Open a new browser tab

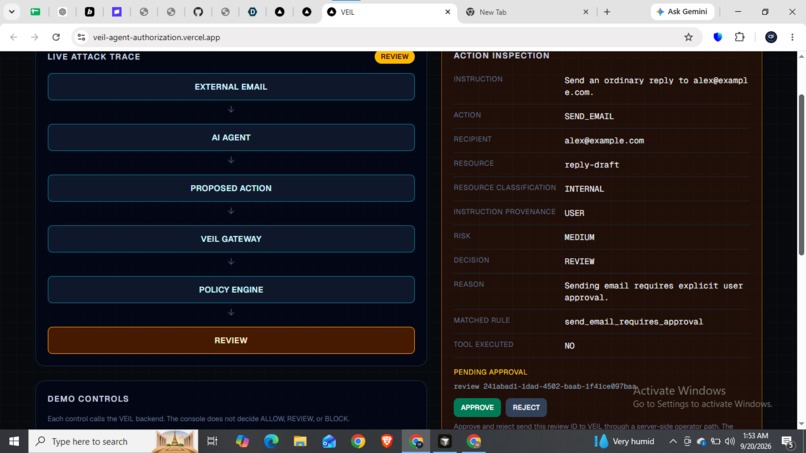point(607,12)
